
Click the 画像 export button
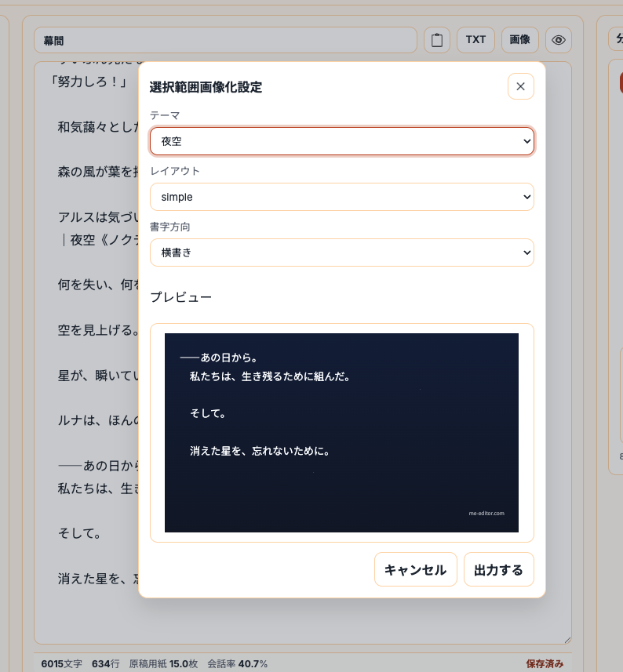(x=519, y=40)
